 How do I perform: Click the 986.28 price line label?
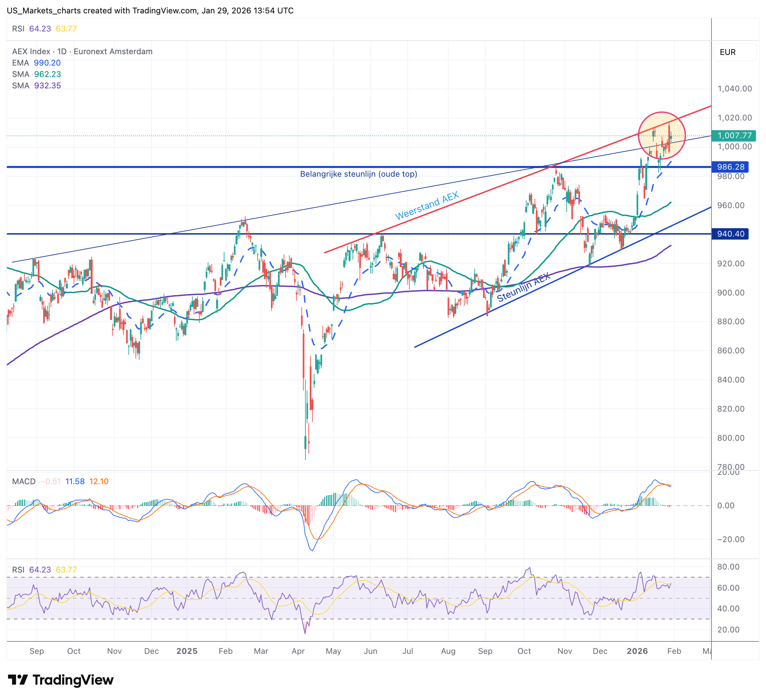click(730, 167)
